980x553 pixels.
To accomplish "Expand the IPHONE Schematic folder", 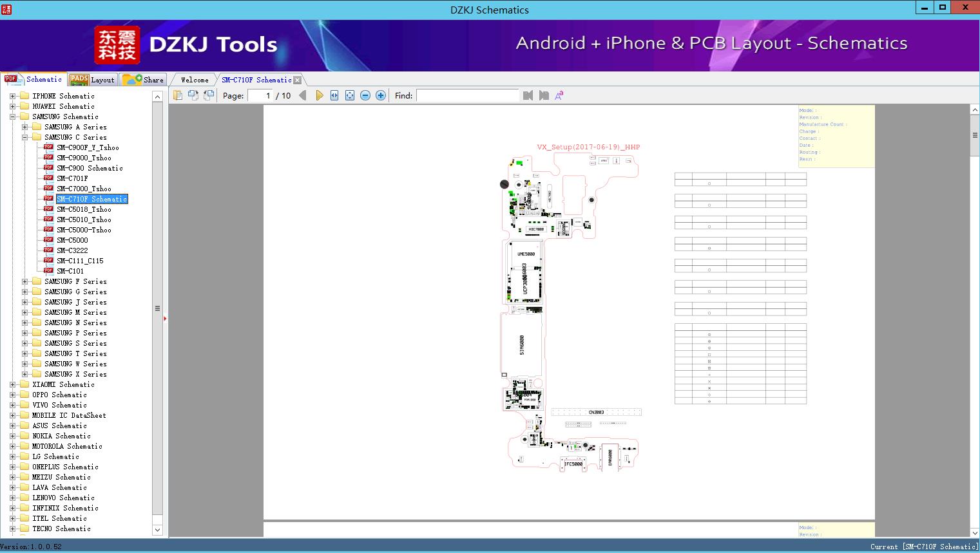I will [12, 96].
